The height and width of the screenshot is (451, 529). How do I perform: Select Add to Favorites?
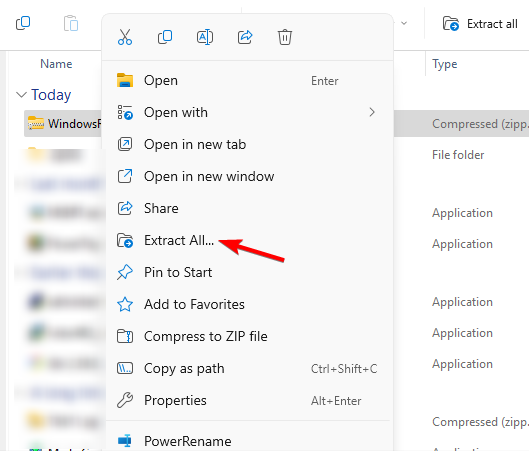pyautogui.click(x=248, y=305)
